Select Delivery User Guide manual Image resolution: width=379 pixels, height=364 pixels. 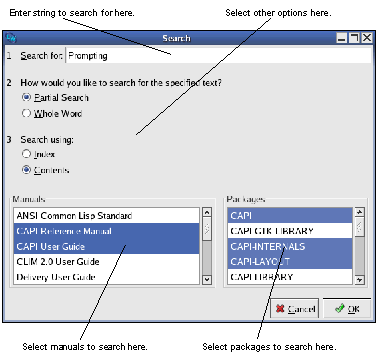(x=106, y=277)
